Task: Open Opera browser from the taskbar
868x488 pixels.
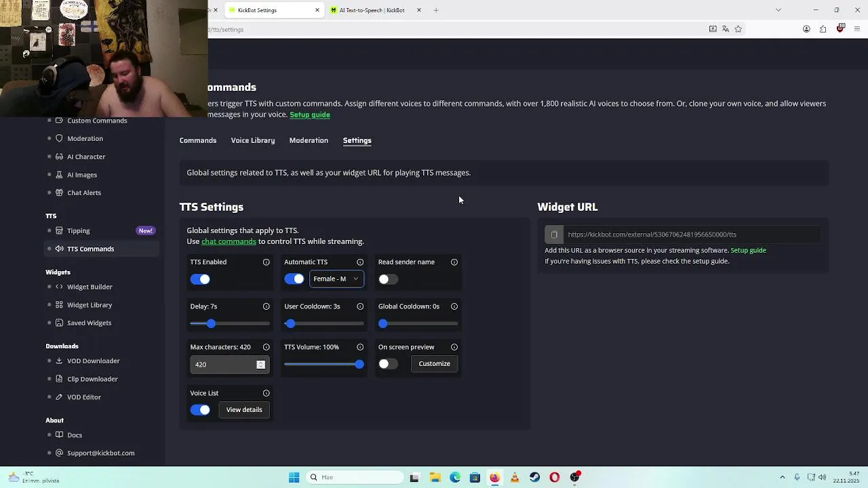Action: click(555, 477)
